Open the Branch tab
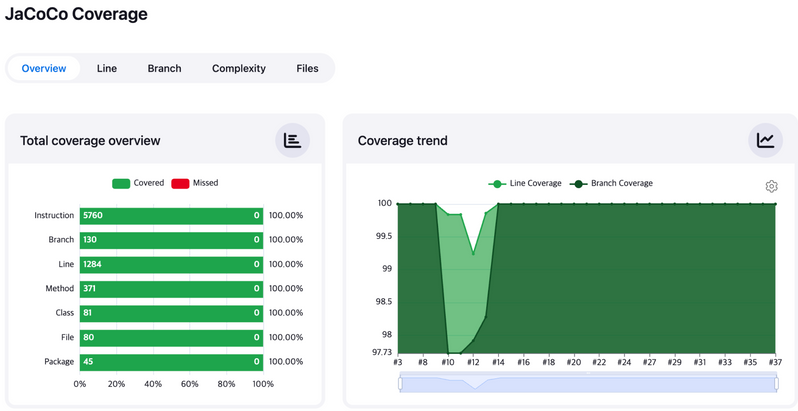This screenshot has height=411, width=798. tap(164, 68)
